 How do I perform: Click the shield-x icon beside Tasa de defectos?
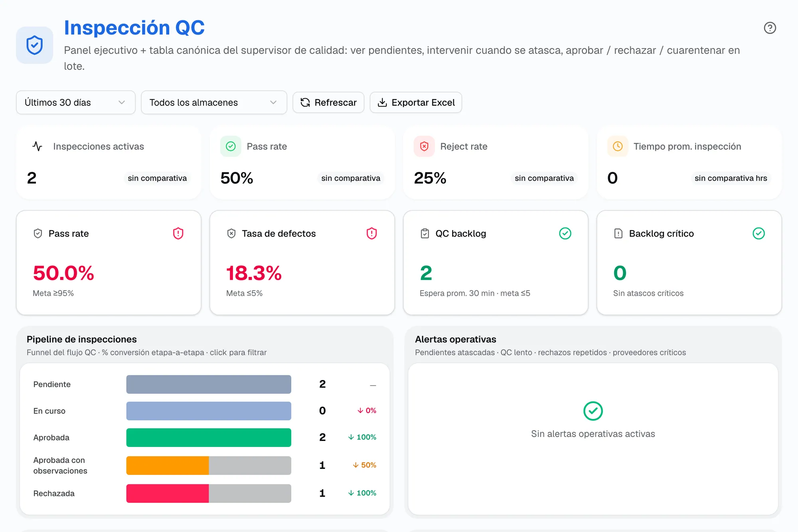[231, 233]
